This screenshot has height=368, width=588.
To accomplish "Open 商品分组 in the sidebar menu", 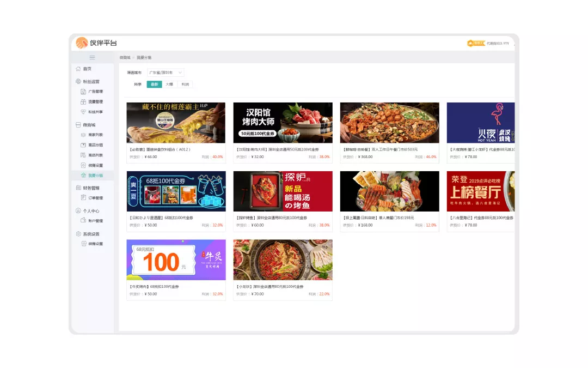I will [95, 145].
